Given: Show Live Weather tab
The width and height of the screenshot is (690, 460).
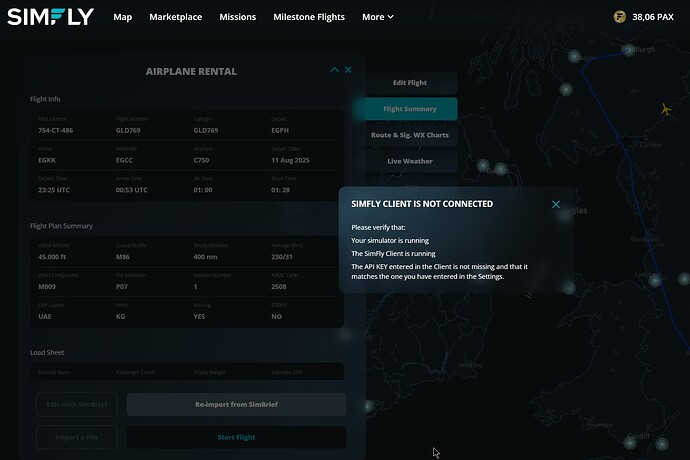Looking at the screenshot, I should click(x=410, y=161).
